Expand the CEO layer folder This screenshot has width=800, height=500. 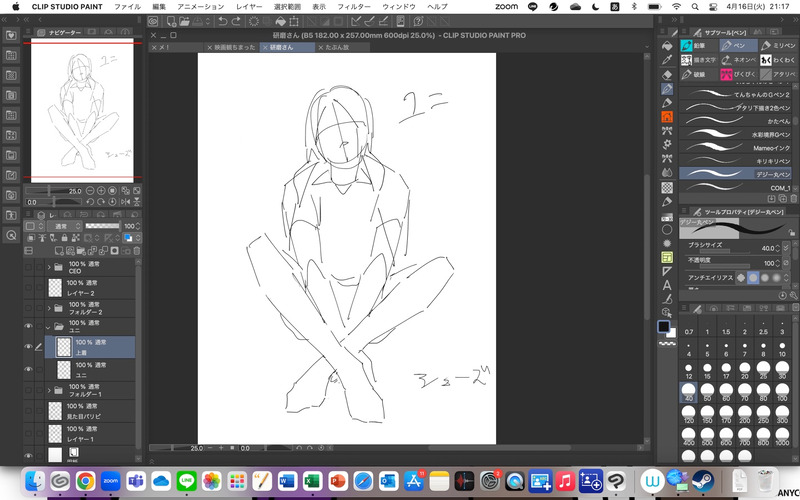49,267
